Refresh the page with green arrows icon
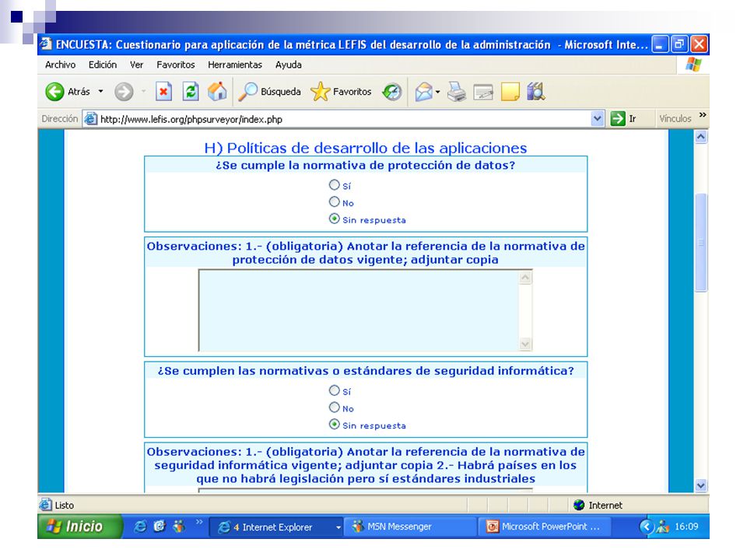The image size is (747, 560). (x=191, y=92)
